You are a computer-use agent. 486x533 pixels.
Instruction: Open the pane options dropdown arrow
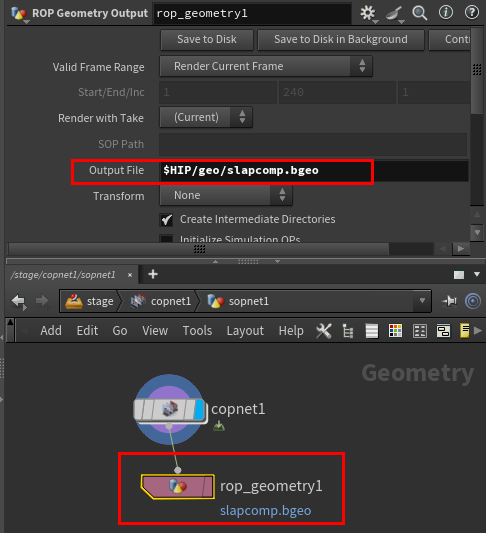(477, 274)
